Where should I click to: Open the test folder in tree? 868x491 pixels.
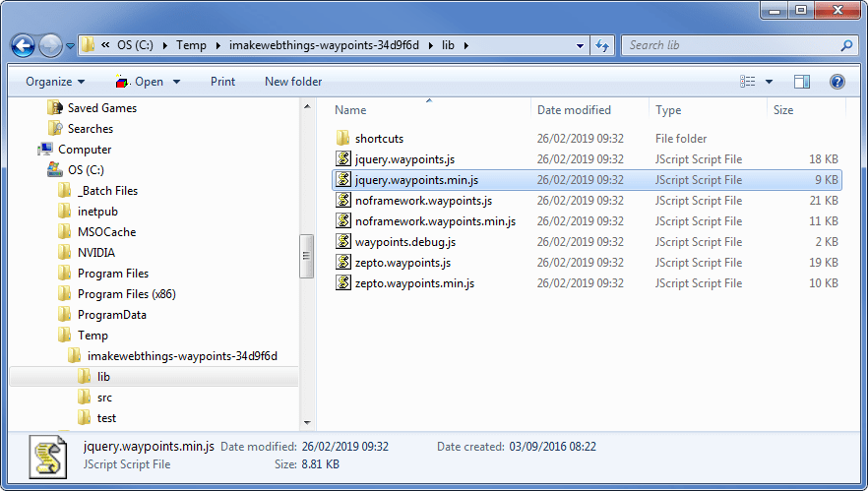coord(106,418)
